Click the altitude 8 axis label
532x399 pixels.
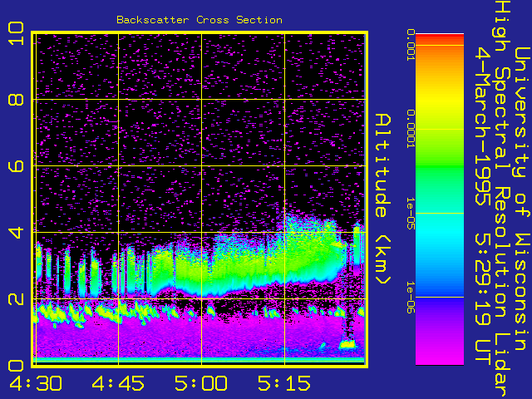(16, 100)
